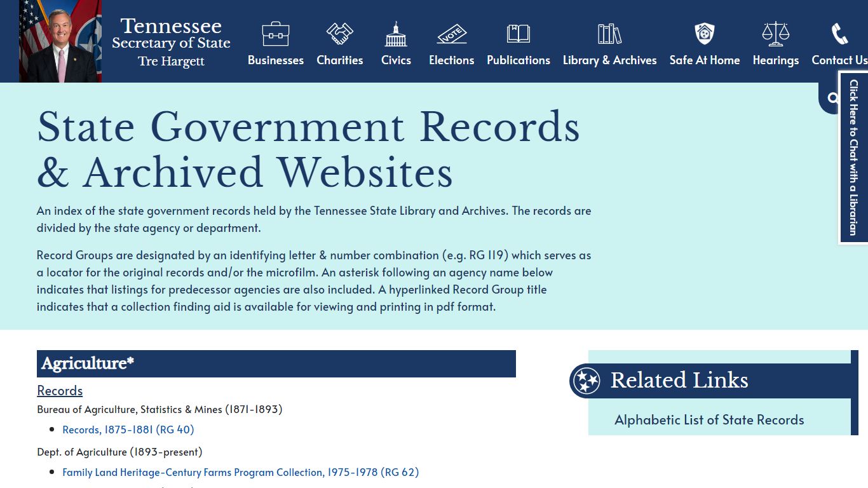Click the Bureau of Agriculture, Statistics & Mines text
This screenshot has height=488, width=868.
click(159, 409)
